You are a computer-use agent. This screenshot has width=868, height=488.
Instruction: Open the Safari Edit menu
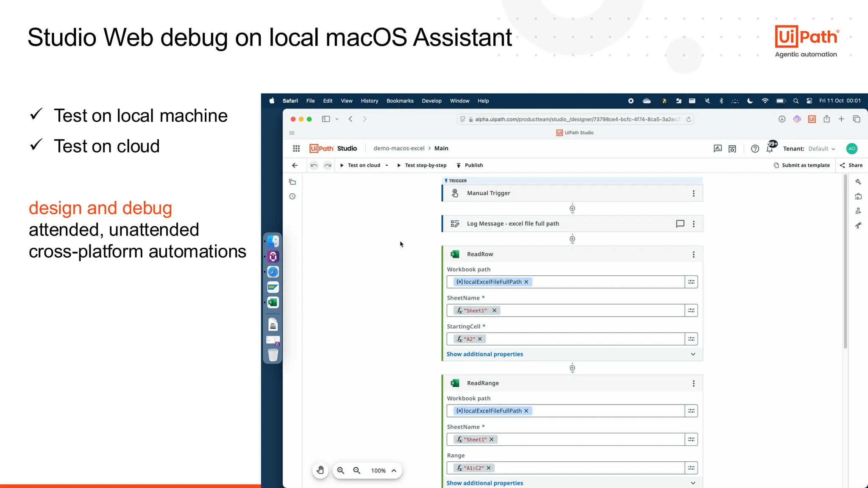click(328, 101)
